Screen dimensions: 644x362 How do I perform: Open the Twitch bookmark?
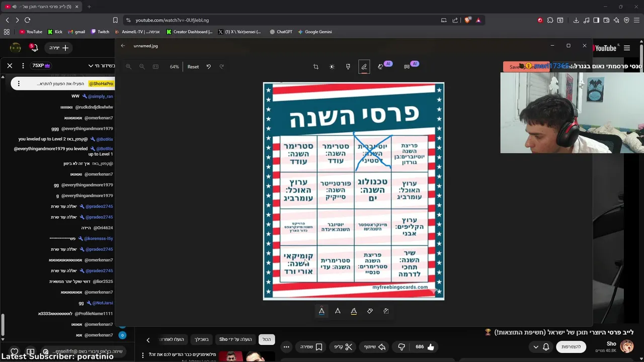click(100, 32)
